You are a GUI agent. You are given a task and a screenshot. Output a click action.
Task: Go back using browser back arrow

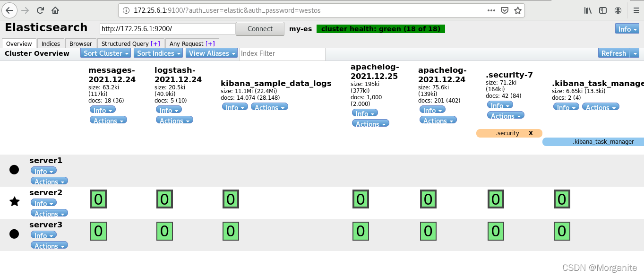pos(10,10)
